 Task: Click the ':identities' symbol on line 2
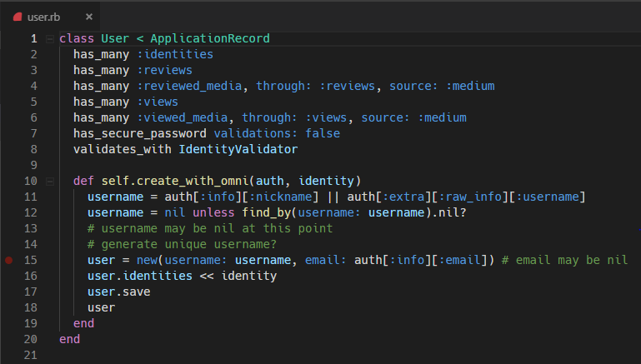pyautogui.click(x=175, y=54)
